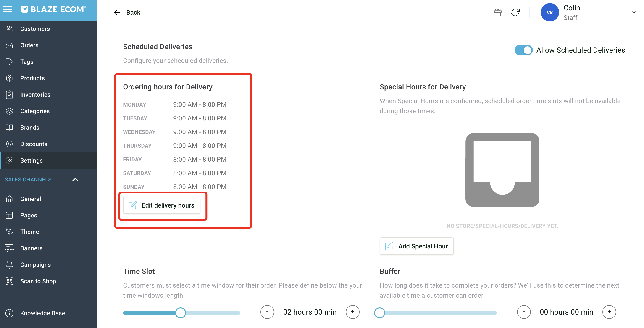Click the Buffer slider handle

pos(379,313)
